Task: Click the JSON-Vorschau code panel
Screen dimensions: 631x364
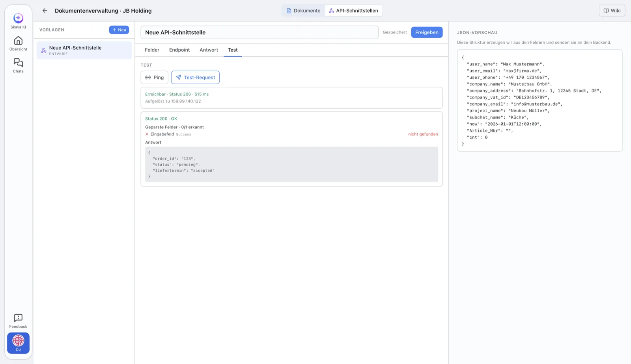Action: pyautogui.click(x=540, y=100)
